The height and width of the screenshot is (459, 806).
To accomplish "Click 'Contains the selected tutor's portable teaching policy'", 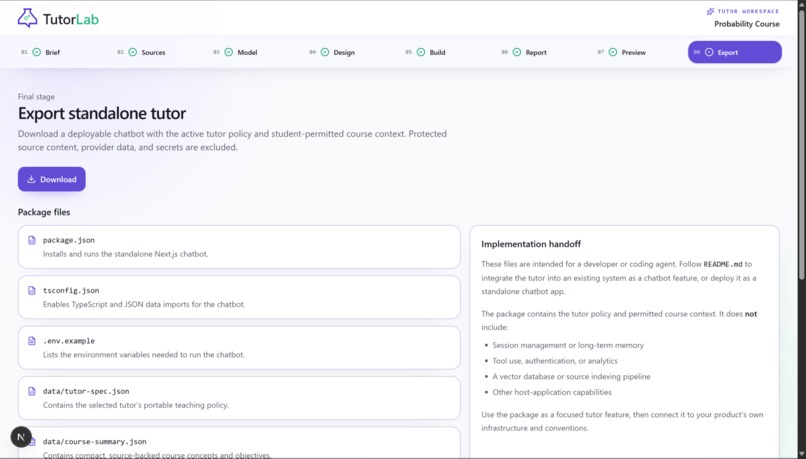I will (136, 405).
